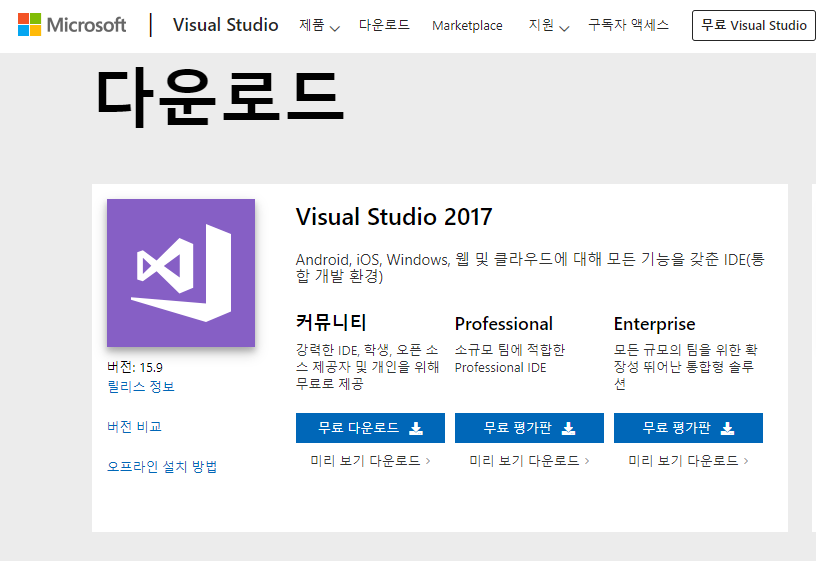
Task: Click the purple Visual Studio 2017 logo
Action: coord(181,273)
